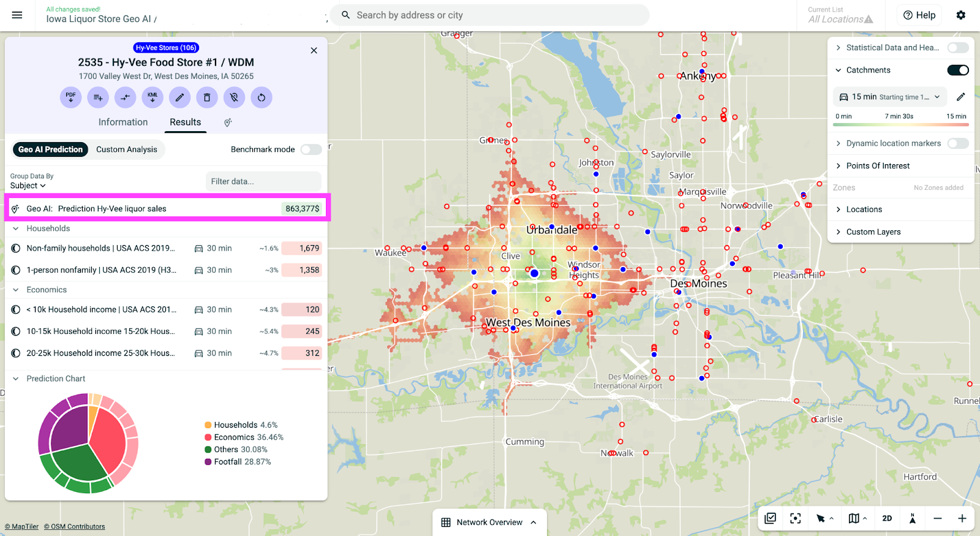
Task: Open the 15 min catchment dropdown
Action: [x=890, y=97]
